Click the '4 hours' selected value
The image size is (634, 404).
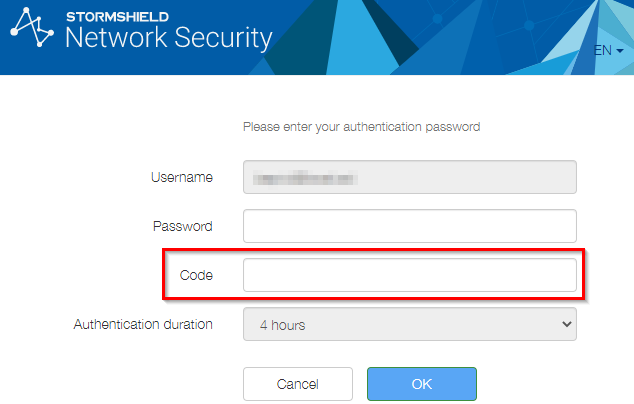coord(282,325)
